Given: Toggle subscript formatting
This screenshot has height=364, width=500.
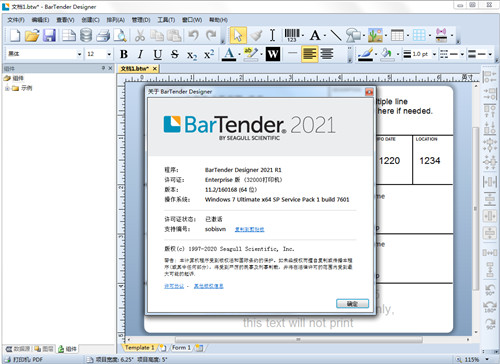Looking at the screenshot, I should [192, 55].
